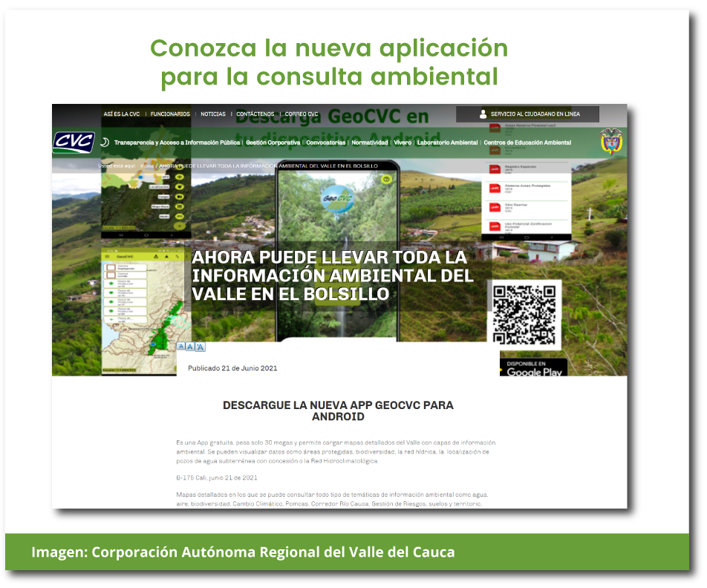Click the person icon on Servicio al Ciudadano
The height and width of the screenshot is (588, 707).
[x=481, y=114]
